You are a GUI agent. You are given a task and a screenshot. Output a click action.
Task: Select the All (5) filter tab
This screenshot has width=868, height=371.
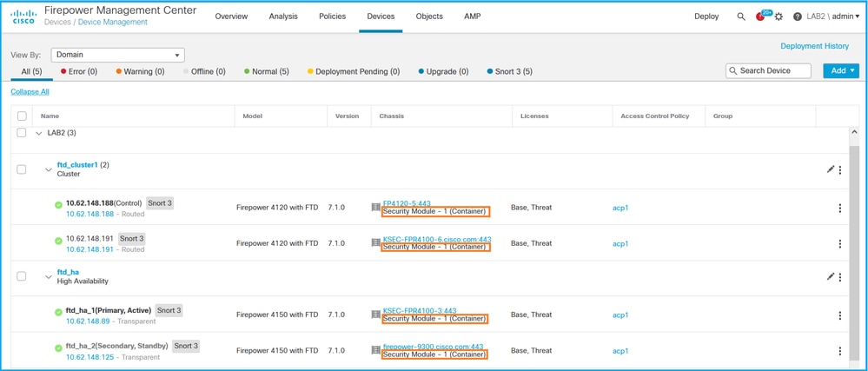click(x=31, y=71)
